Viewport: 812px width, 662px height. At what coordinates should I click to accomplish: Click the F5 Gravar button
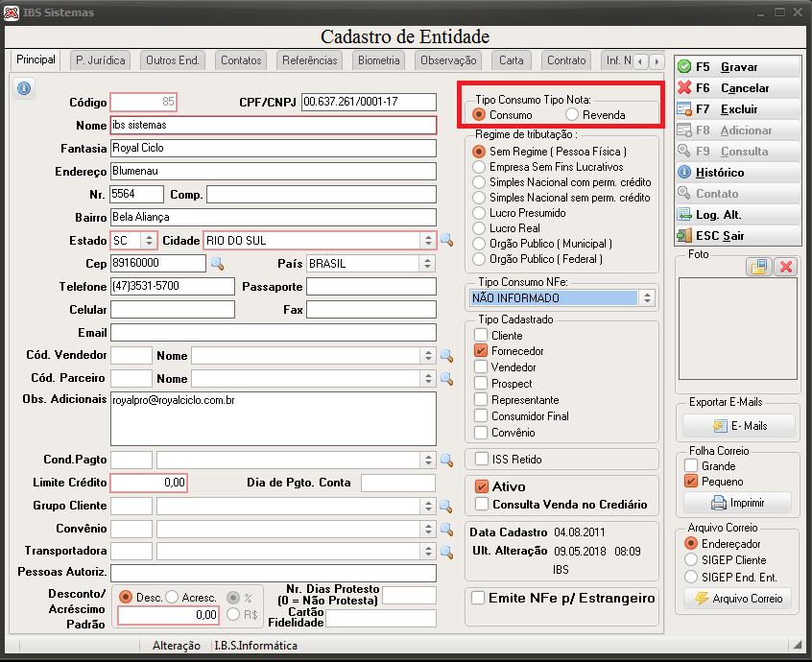click(x=738, y=67)
